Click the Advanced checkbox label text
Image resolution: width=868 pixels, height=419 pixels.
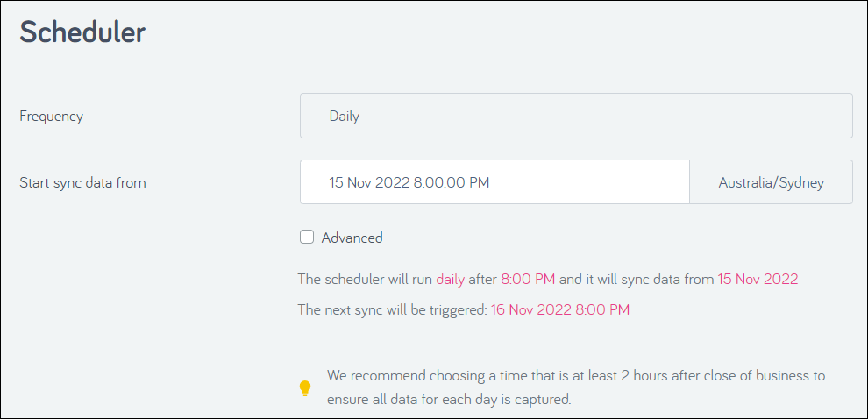[x=352, y=238]
